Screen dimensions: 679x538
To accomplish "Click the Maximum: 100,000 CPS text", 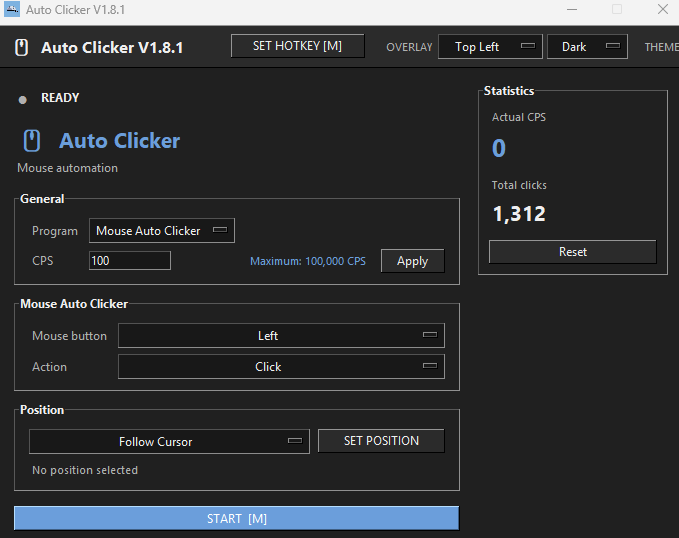I will click(x=308, y=261).
